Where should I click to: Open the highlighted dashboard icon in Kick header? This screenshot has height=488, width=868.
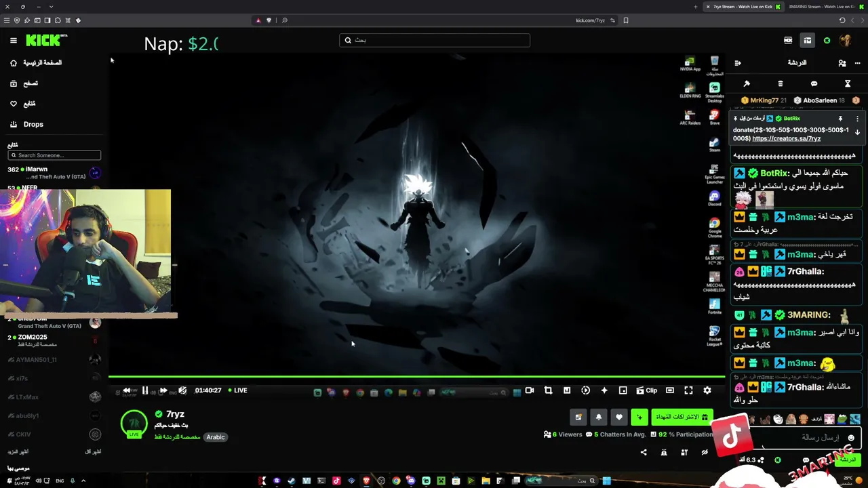tap(808, 41)
